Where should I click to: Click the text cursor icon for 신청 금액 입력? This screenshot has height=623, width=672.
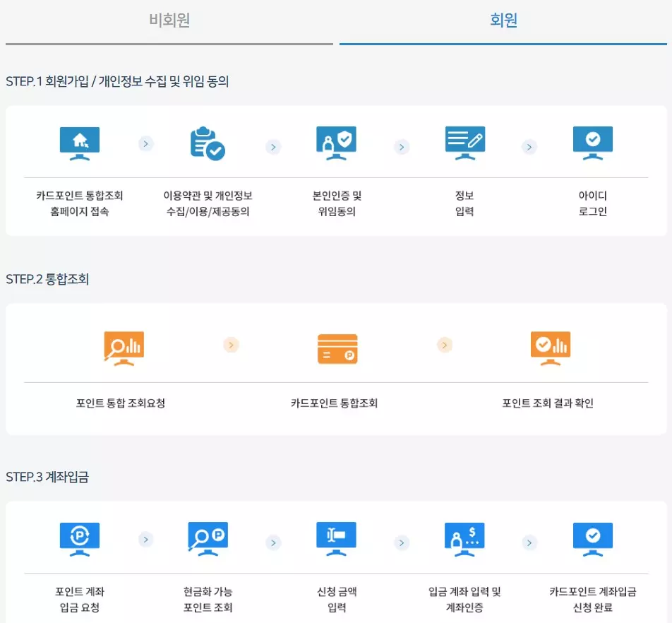coord(337,539)
